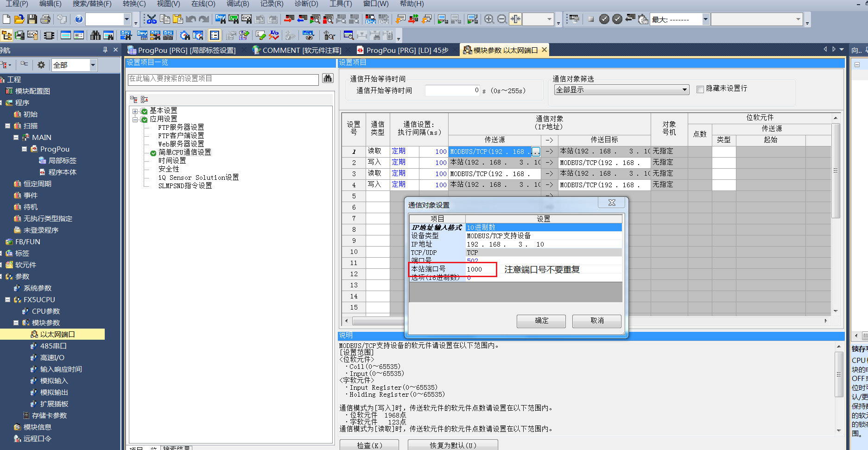Open the 通信对象筛选 全部显示 dropdown

click(684, 90)
